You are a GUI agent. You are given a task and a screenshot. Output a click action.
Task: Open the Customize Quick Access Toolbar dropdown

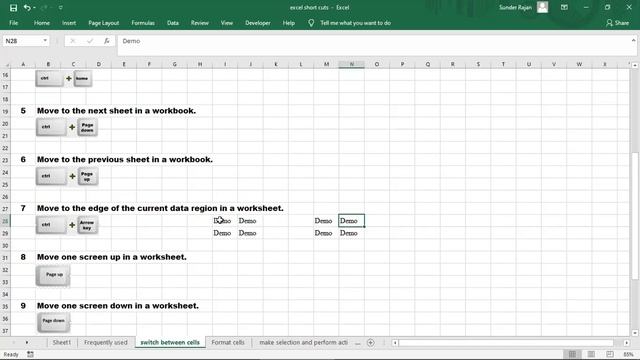60,7
